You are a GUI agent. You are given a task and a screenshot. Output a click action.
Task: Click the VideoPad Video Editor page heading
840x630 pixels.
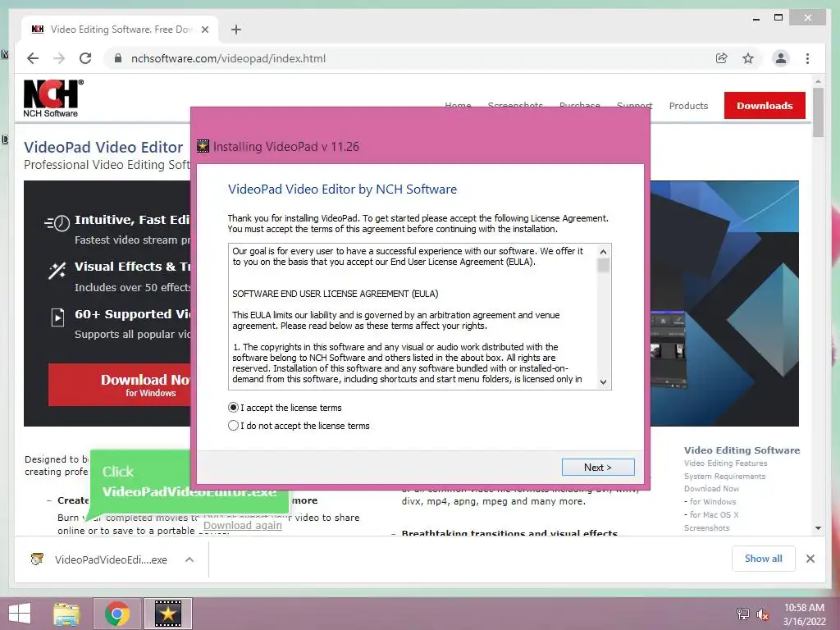[103, 148]
